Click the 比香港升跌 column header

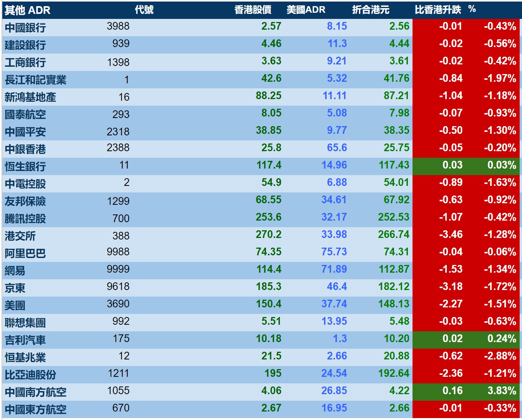[438, 10]
